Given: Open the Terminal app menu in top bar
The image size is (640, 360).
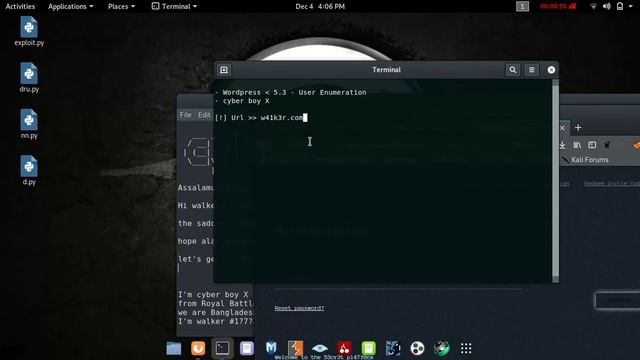Looking at the screenshot, I should tap(174, 6).
